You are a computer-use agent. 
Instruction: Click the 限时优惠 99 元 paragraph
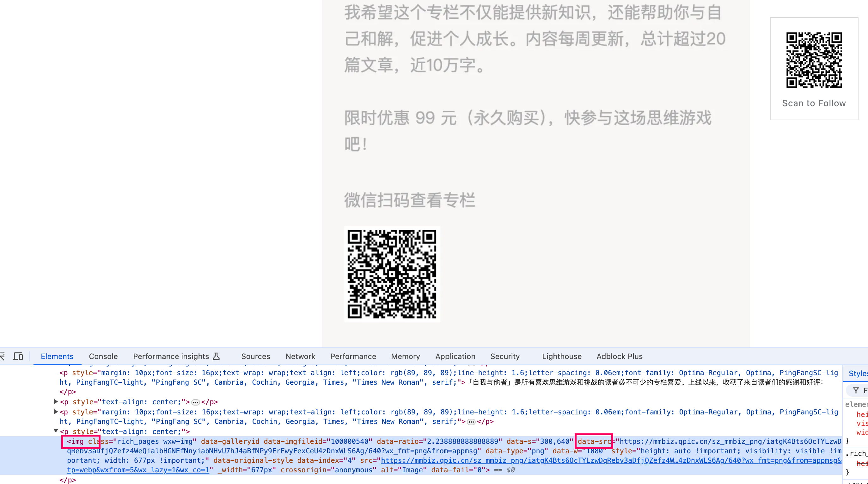coord(528,131)
